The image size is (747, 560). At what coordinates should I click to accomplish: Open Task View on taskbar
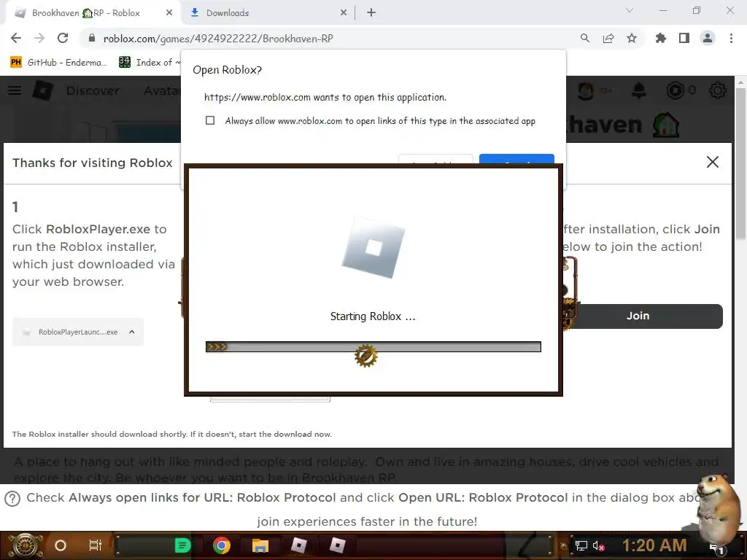coord(96,545)
